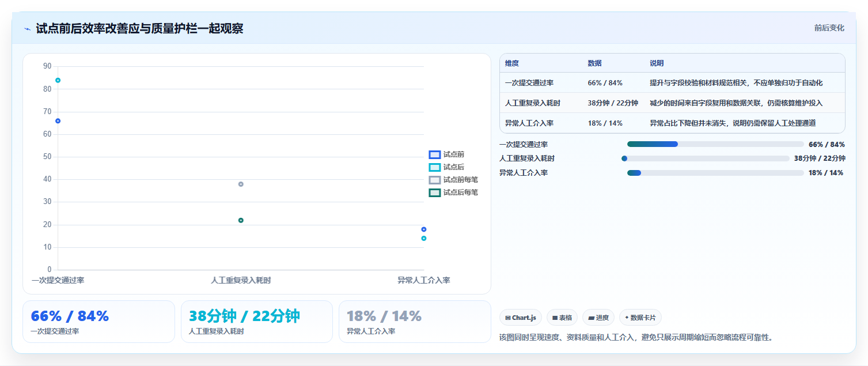Image resolution: width=868 pixels, height=366 pixels.
Task: Click the 38分钟 / 22分钟 table cell
Action: click(613, 103)
